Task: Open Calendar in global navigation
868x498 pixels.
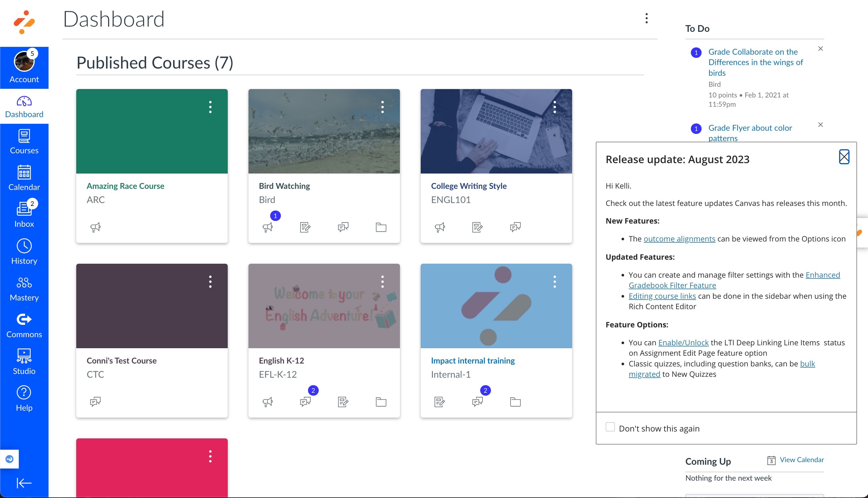Action: (24, 178)
